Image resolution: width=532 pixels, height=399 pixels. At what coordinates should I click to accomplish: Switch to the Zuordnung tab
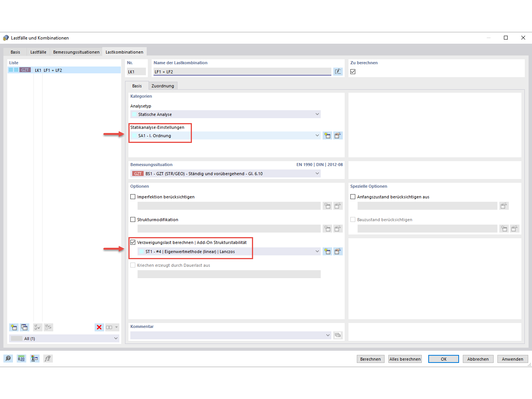[163, 85]
